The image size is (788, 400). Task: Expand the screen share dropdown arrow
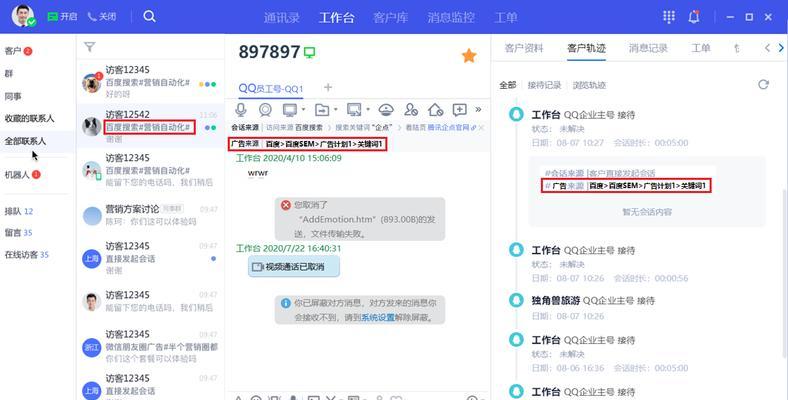[x=303, y=110]
